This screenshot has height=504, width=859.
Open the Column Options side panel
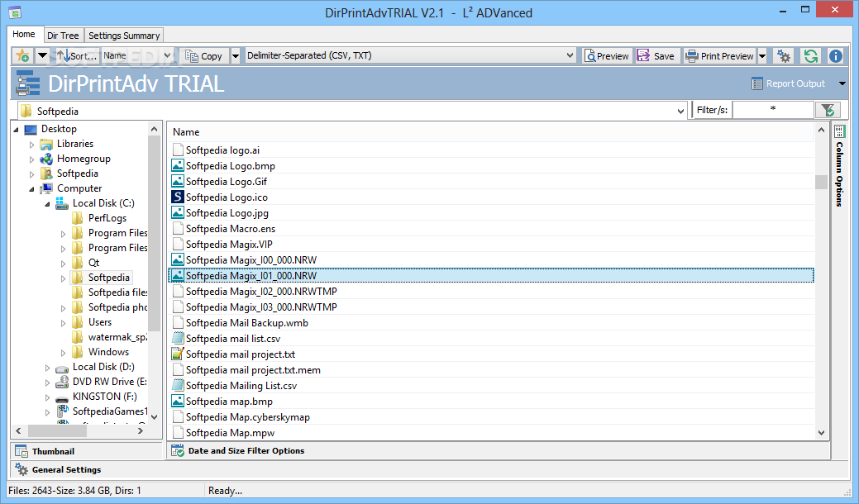839,167
